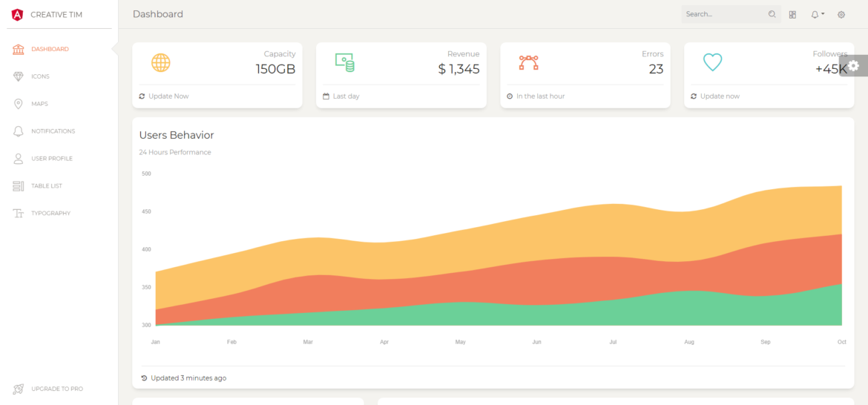The height and width of the screenshot is (405, 868).
Task: Open the DASHBOARD menu item
Action: coord(50,49)
